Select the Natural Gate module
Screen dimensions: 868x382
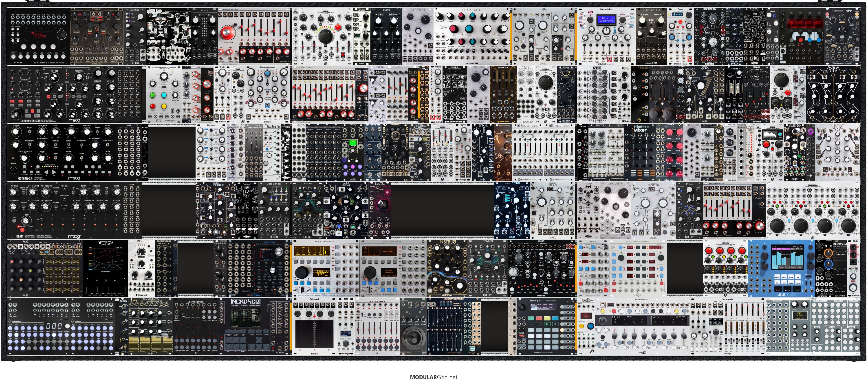[503, 94]
